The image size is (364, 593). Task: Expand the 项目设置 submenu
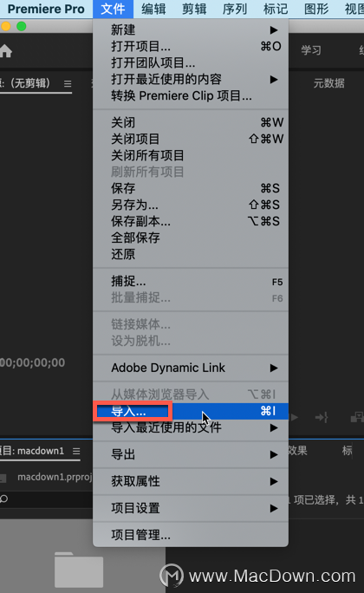(191, 508)
